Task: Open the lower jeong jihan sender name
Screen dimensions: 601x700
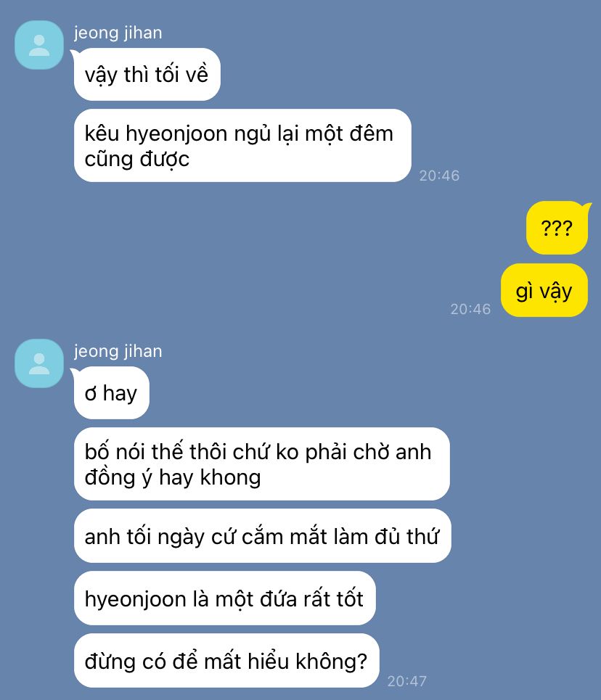Action: coord(118,352)
